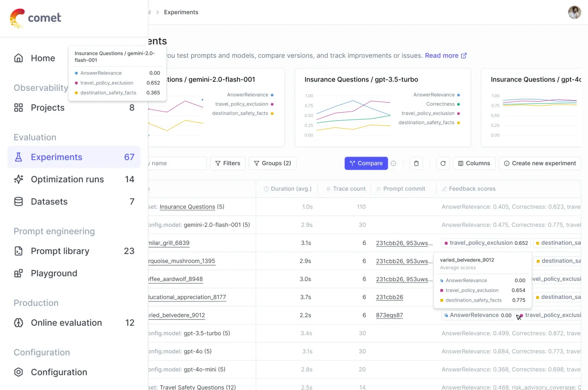588x390 pixels.
Task: Open the Groups (2) selector
Action: coord(272,164)
